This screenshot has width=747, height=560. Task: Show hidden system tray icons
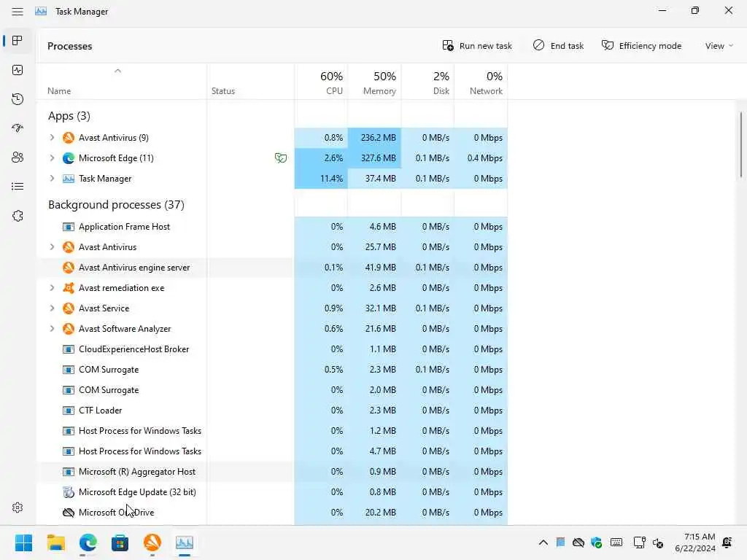pos(543,542)
